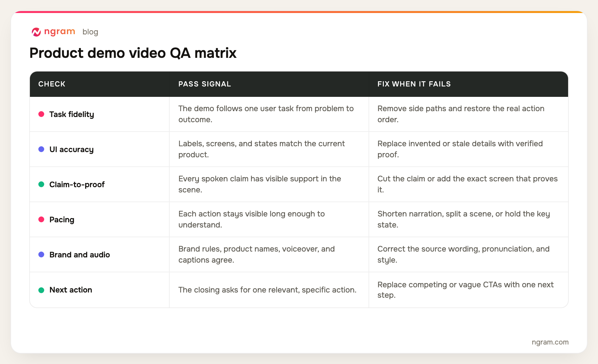Click the ngram brand name
Screen dimensions: 598x364
(59, 32)
